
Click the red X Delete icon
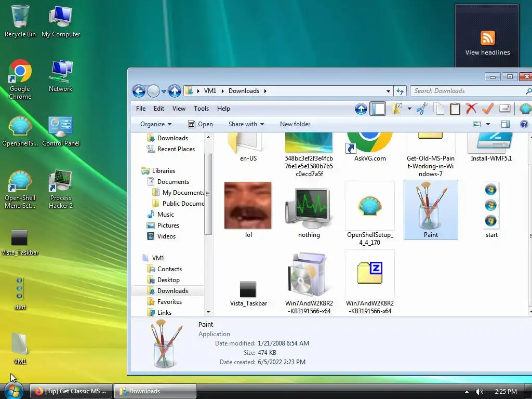[471, 109]
